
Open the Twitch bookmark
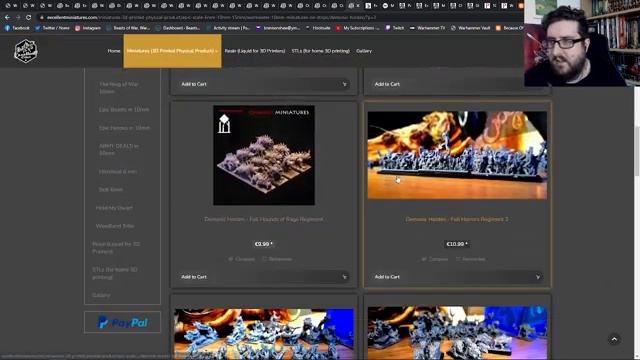pos(395,28)
